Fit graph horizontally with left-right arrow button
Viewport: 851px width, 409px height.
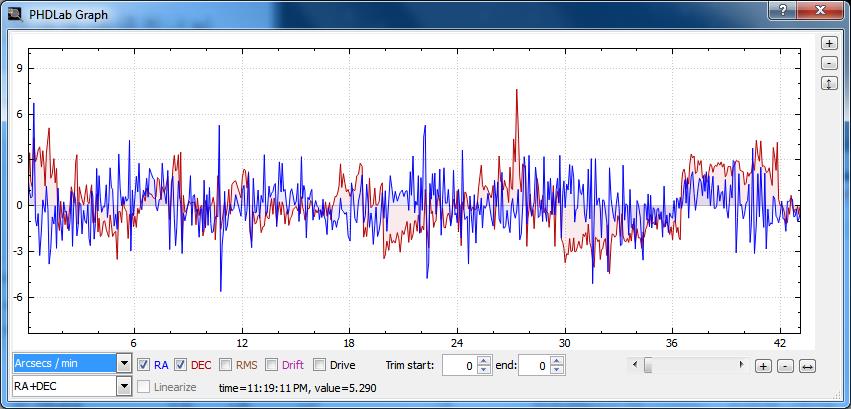tap(807, 366)
